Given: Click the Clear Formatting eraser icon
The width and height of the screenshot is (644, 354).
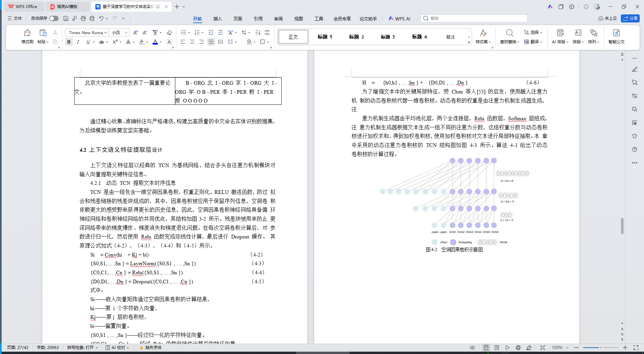Looking at the screenshot, I should (x=169, y=32).
